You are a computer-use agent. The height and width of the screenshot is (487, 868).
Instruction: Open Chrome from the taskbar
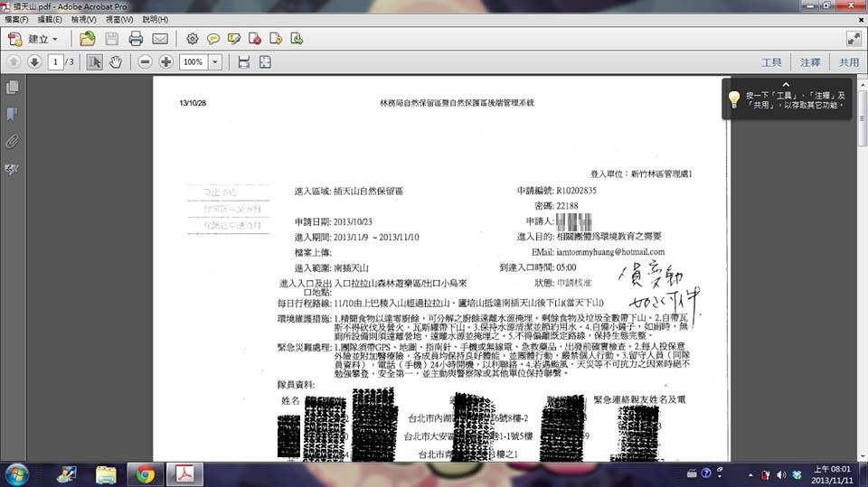pyautogui.click(x=146, y=473)
